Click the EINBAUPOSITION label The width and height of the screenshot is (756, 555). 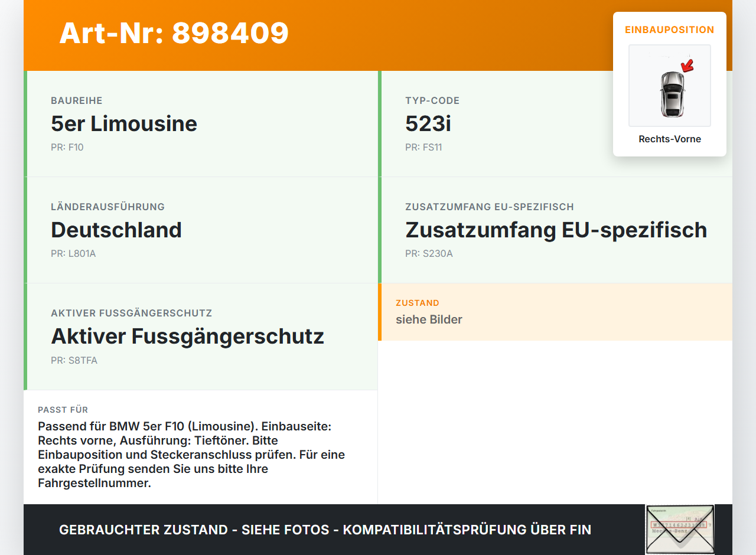(x=670, y=30)
